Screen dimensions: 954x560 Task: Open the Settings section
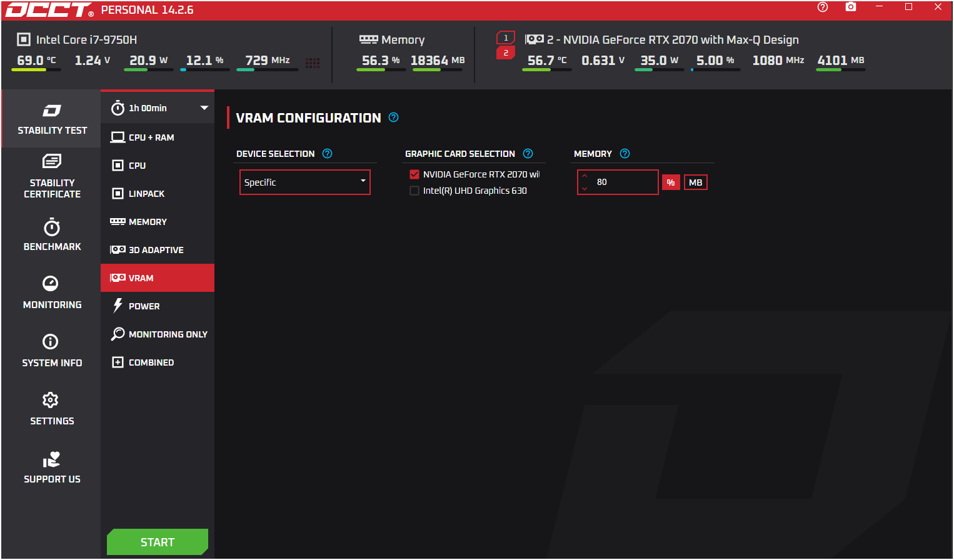pyautogui.click(x=52, y=409)
